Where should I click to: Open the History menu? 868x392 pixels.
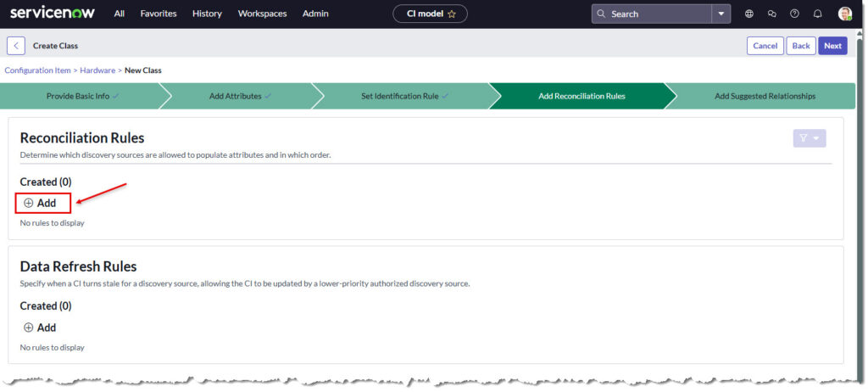point(207,14)
